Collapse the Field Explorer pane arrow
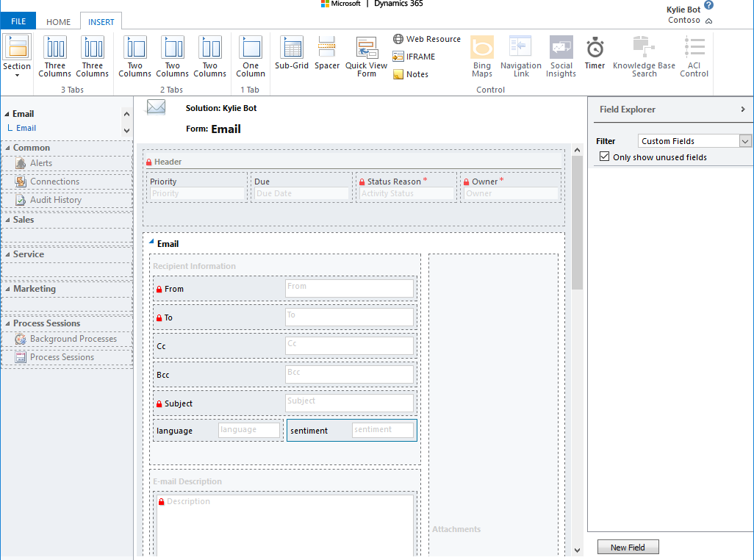 743,110
